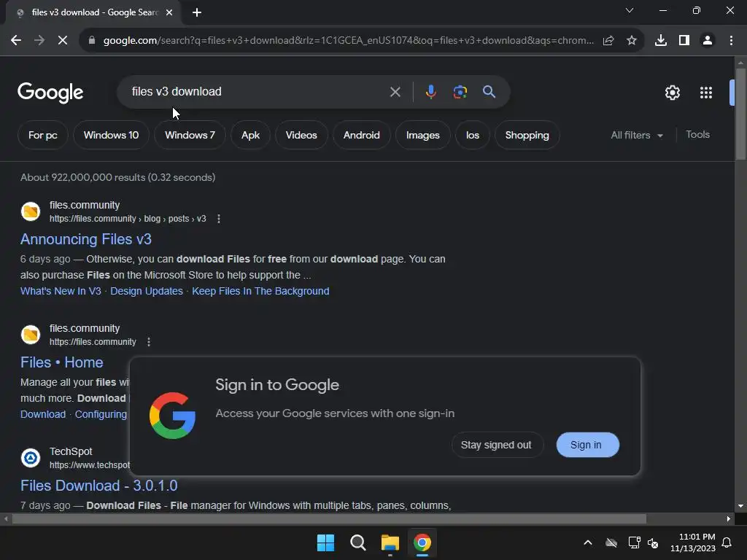Viewport: 747px width, 560px height.
Task: Click the files.community favicon of first result
Action: 31,211
